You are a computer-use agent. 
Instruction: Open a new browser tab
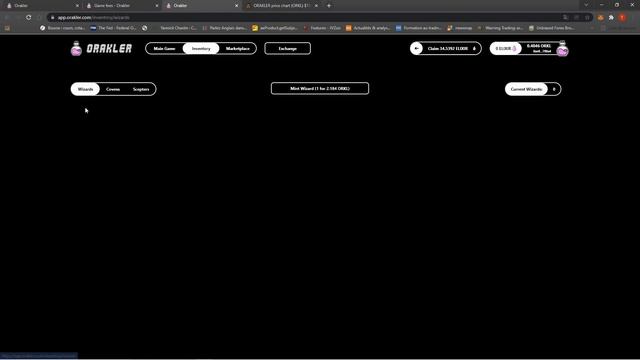click(x=329, y=6)
